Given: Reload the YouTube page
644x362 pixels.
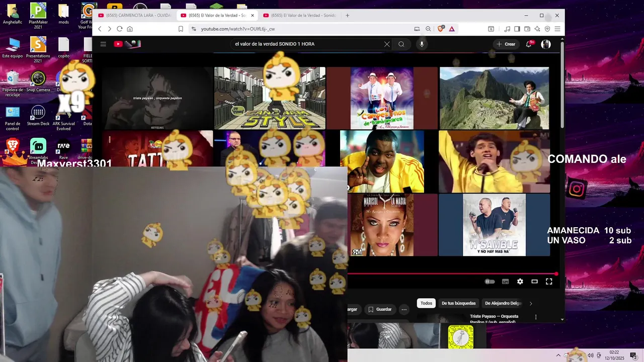Looking at the screenshot, I should pyautogui.click(x=119, y=29).
